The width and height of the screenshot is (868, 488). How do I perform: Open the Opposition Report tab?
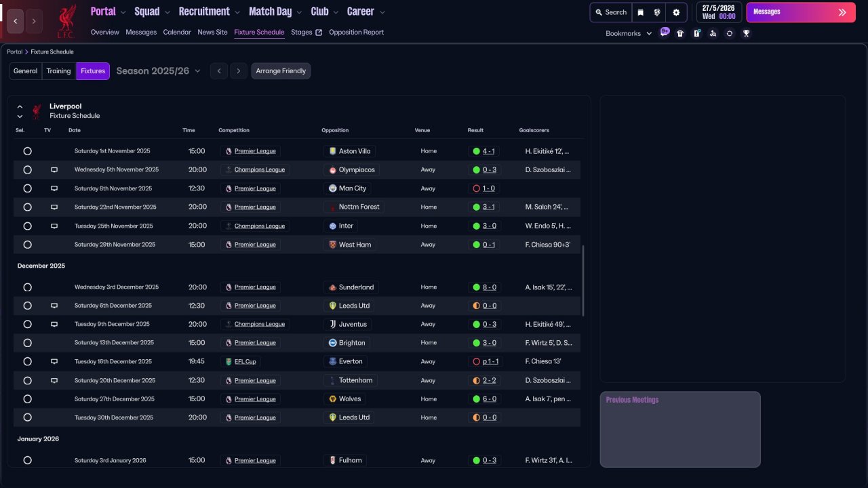[356, 32]
